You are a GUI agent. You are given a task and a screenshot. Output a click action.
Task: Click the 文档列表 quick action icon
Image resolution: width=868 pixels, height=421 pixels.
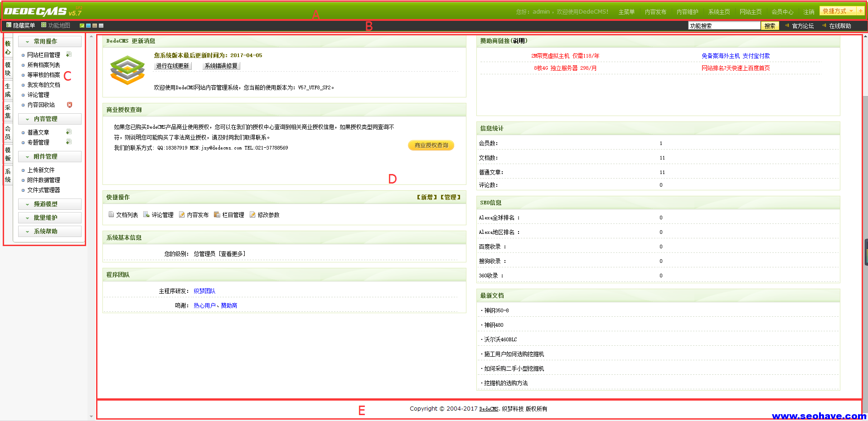pos(111,214)
